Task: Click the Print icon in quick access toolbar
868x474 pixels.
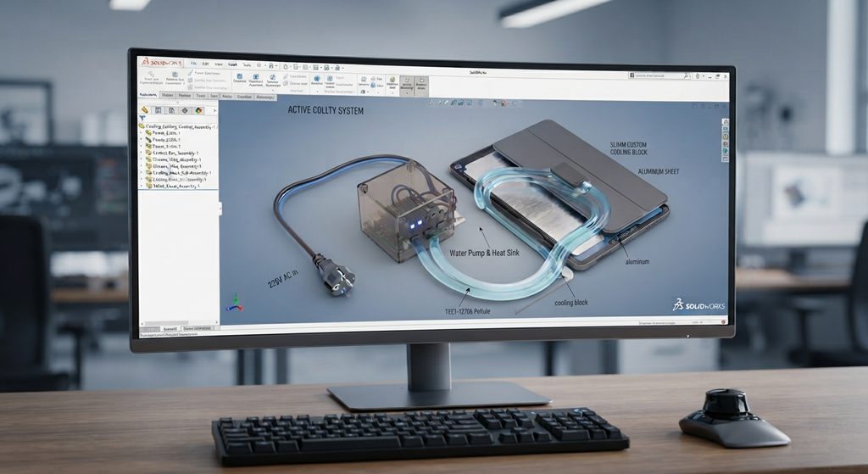Action: (326, 67)
